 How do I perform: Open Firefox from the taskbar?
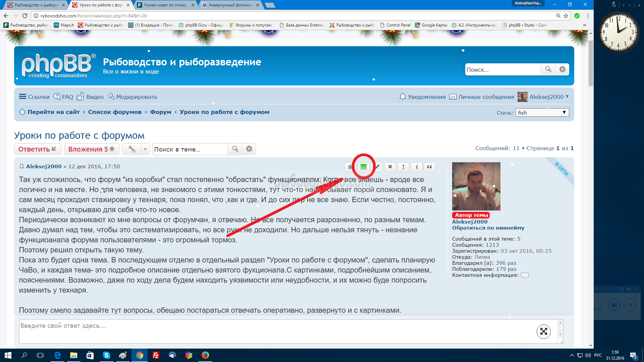(205, 355)
